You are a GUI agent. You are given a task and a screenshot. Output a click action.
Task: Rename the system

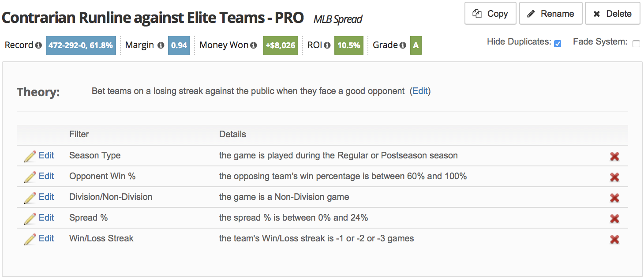coord(551,14)
